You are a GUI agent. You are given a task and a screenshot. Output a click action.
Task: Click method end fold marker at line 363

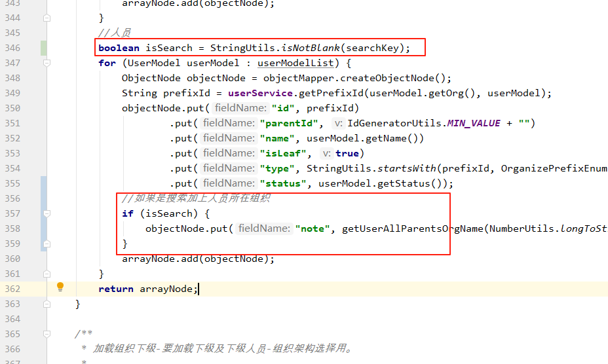click(x=47, y=304)
